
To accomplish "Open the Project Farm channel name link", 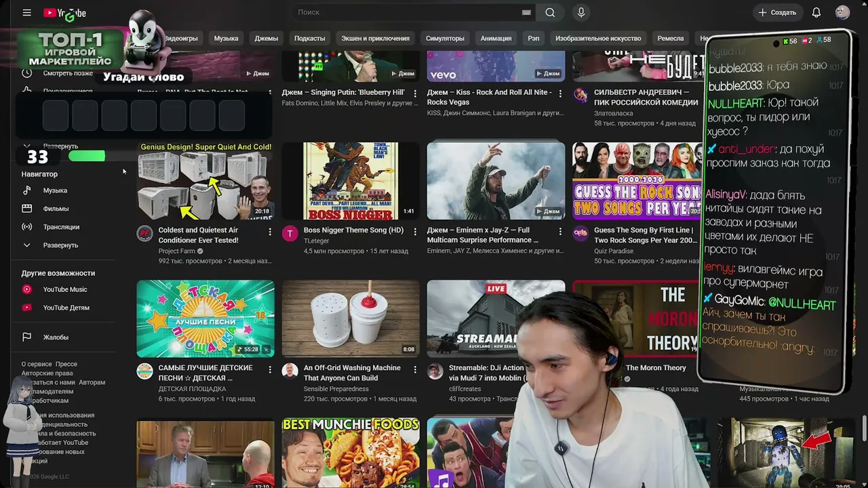I will [x=176, y=251].
